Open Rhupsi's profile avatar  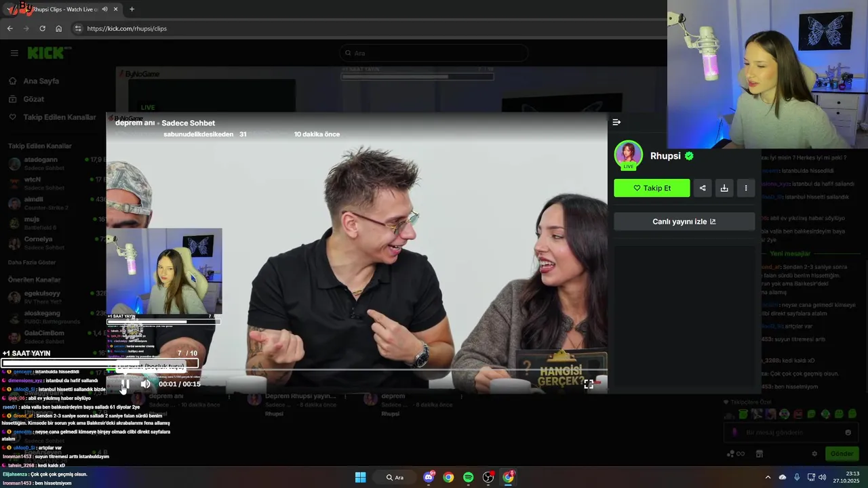(x=628, y=155)
